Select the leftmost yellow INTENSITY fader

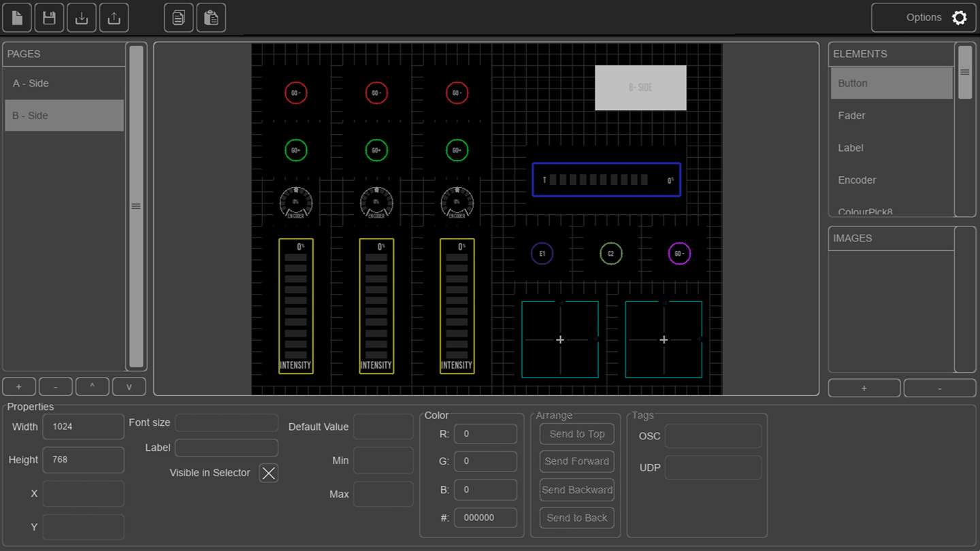tap(296, 306)
